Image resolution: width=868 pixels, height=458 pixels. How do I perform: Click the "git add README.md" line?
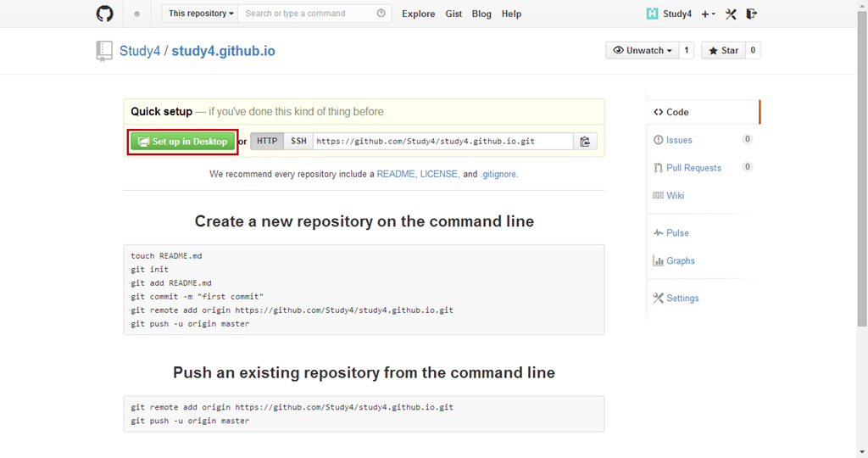click(x=171, y=283)
